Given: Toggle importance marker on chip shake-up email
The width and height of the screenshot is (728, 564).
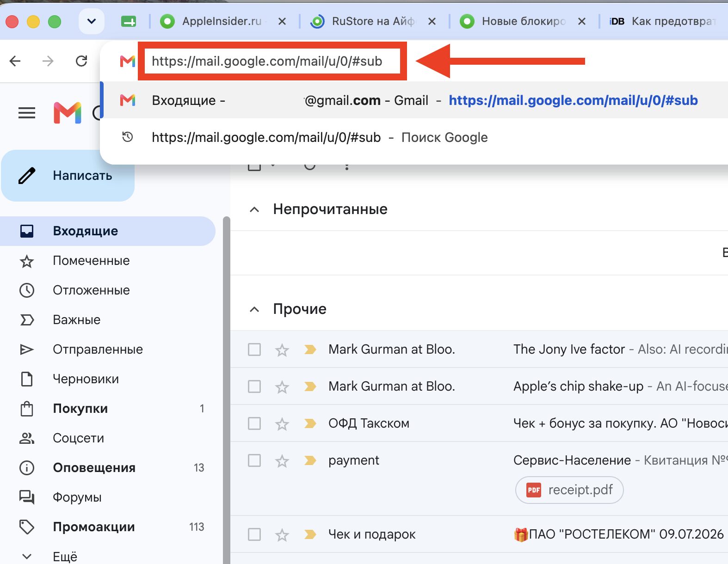Looking at the screenshot, I should point(310,386).
